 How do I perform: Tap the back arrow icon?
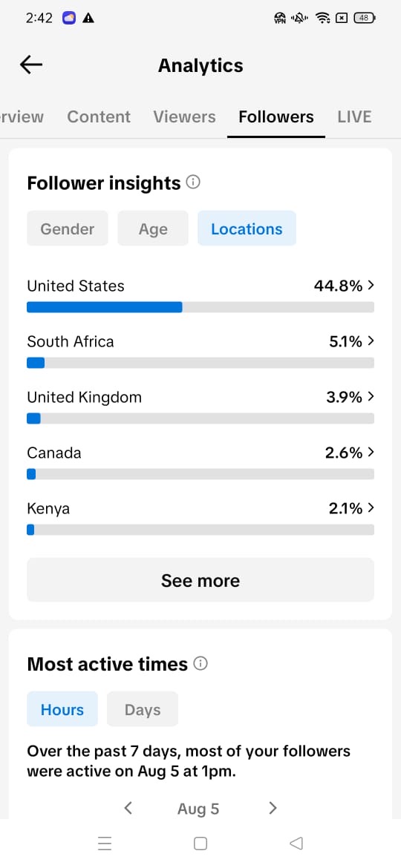(31, 65)
